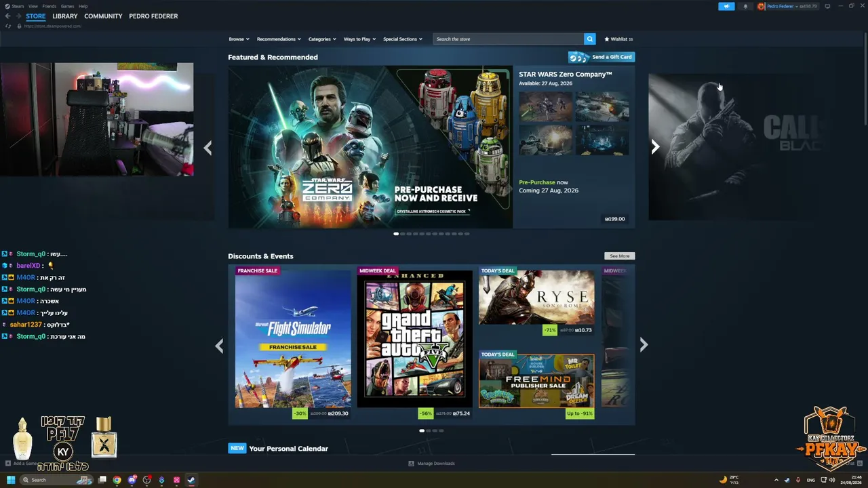
Task: Click the Steam icon in the taskbar
Action: 191,480
